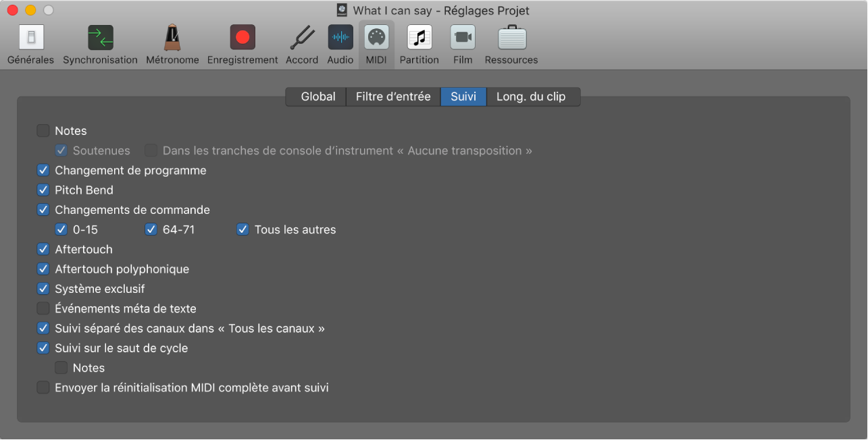This screenshot has height=440, width=868.
Task: Switch to the Filtre d'entrée tab
Action: tap(393, 97)
